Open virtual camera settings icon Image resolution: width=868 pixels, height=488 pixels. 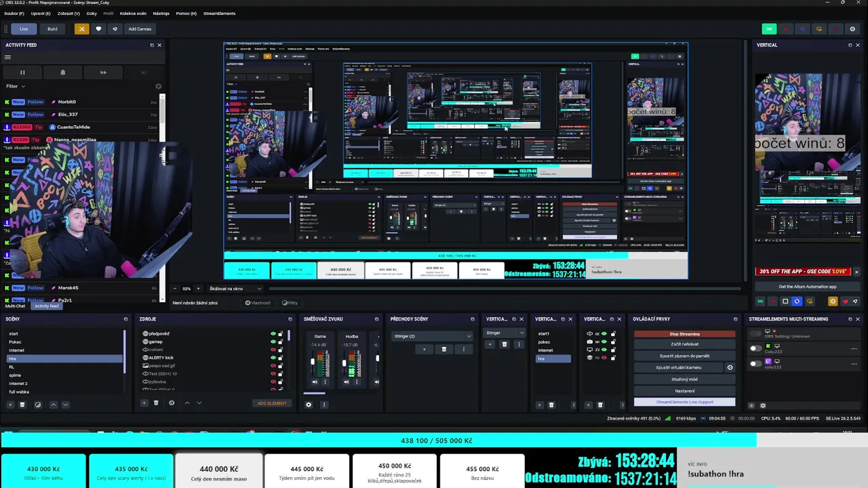tap(730, 367)
